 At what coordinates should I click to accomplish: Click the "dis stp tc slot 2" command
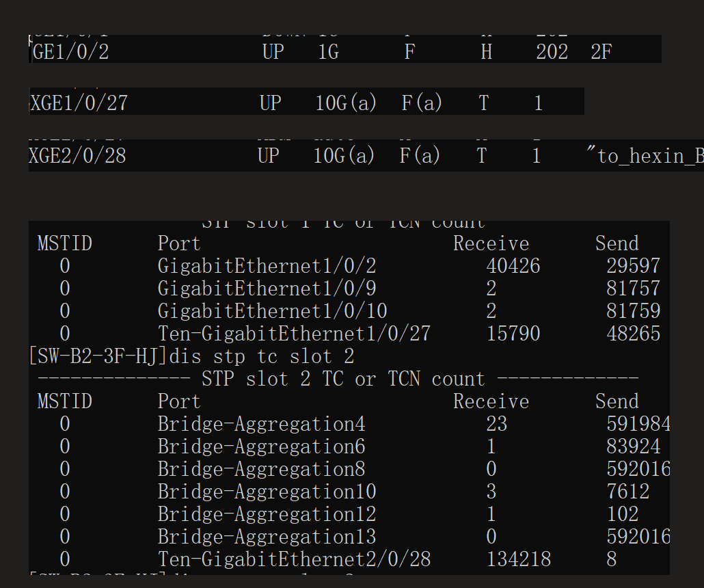(x=262, y=356)
